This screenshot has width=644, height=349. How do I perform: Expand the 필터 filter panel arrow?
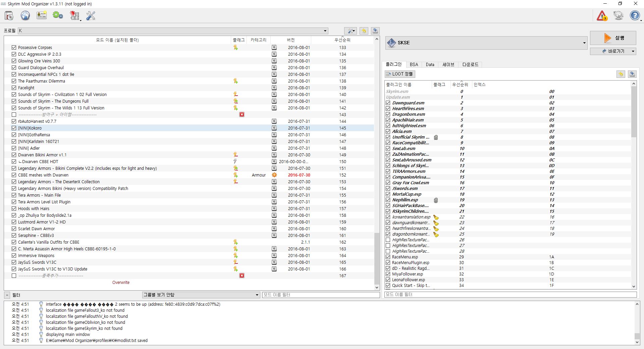pyautogui.click(x=7, y=295)
